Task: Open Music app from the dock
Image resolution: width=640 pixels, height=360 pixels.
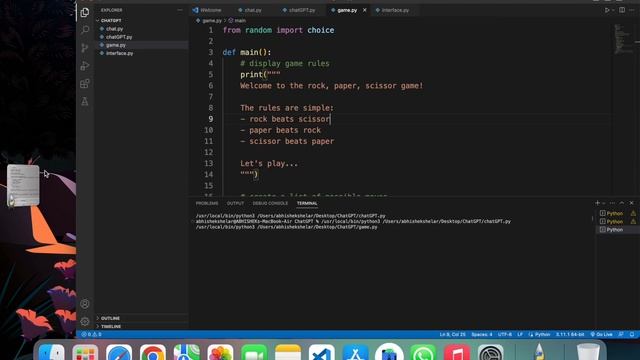Action: click(457, 353)
